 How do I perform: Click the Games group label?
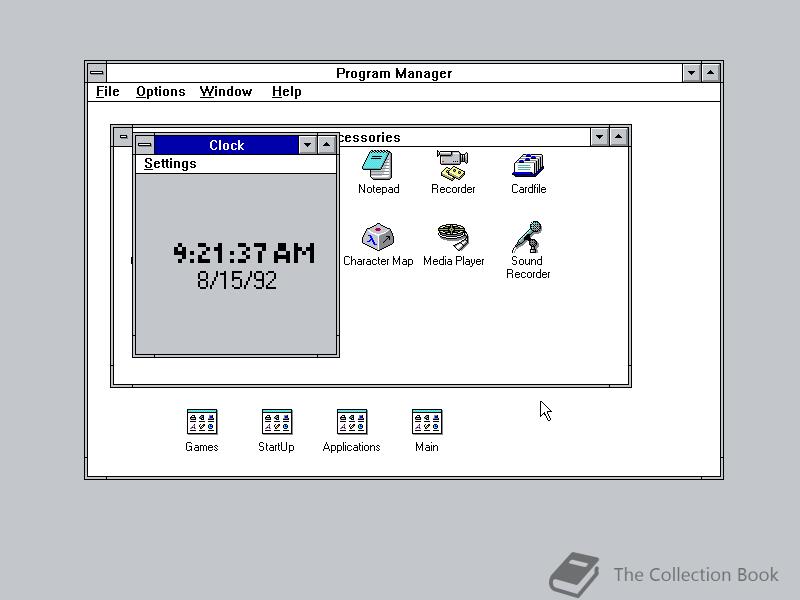202,447
